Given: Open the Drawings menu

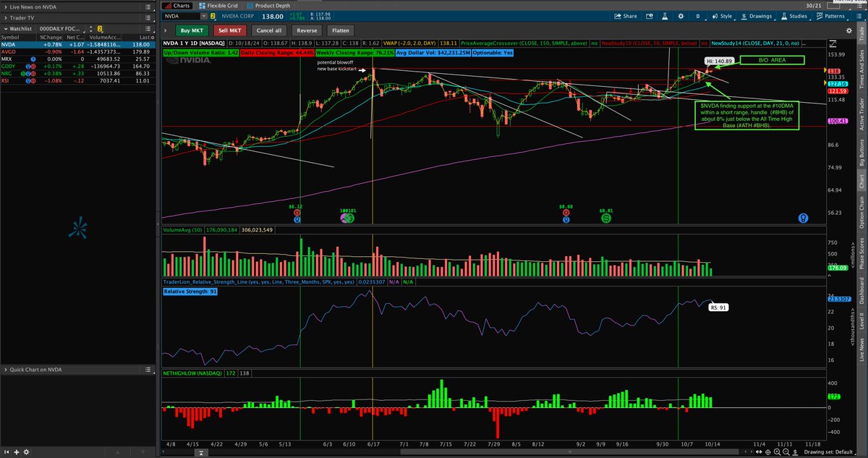Looking at the screenshot, I should click(757, 16).
